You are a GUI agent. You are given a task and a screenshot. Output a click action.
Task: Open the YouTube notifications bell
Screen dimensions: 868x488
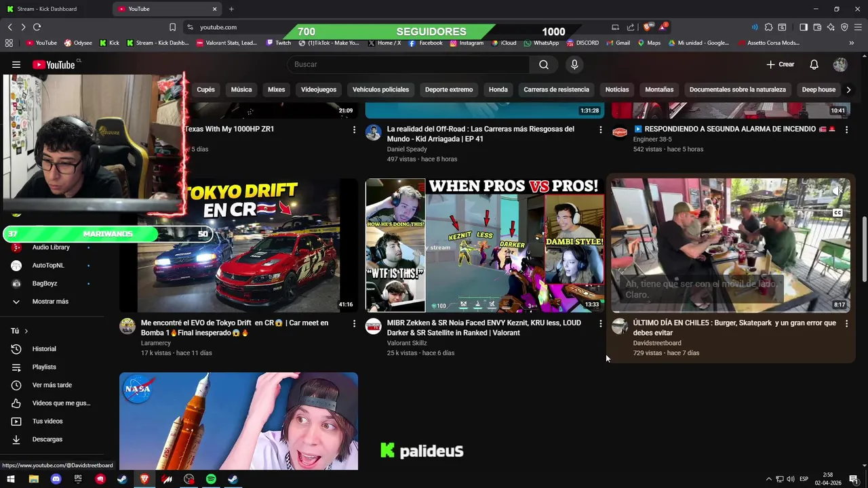tap(814, 64)
